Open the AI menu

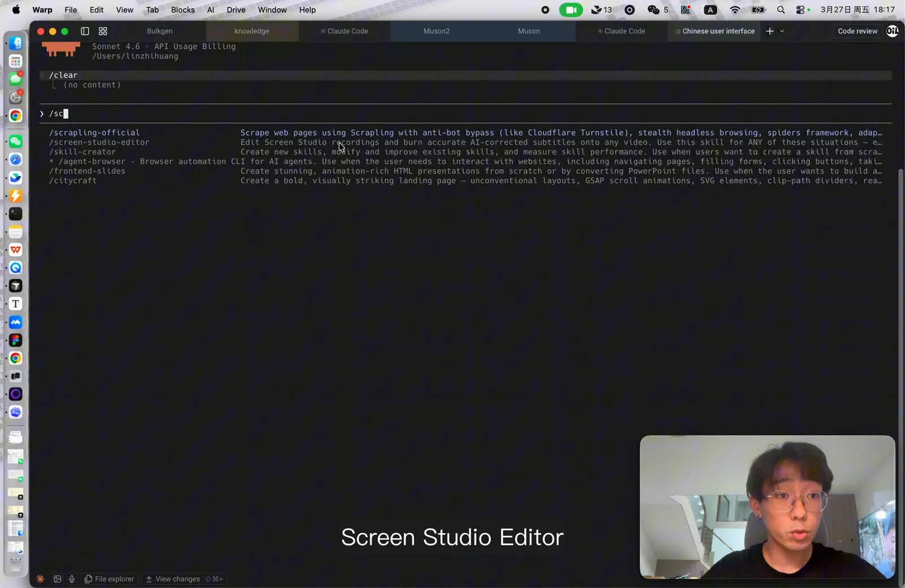[210, 10]
